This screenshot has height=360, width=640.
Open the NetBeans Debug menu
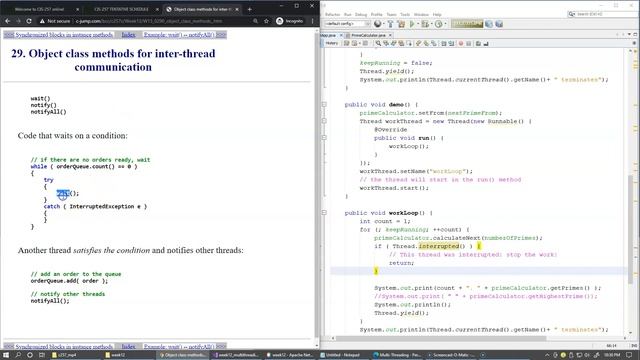[x=361, y=14]
